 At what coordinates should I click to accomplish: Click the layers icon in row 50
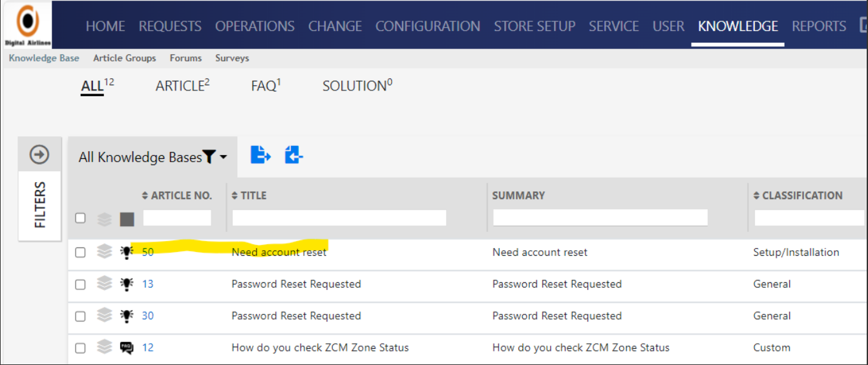[x=105, y=252]
